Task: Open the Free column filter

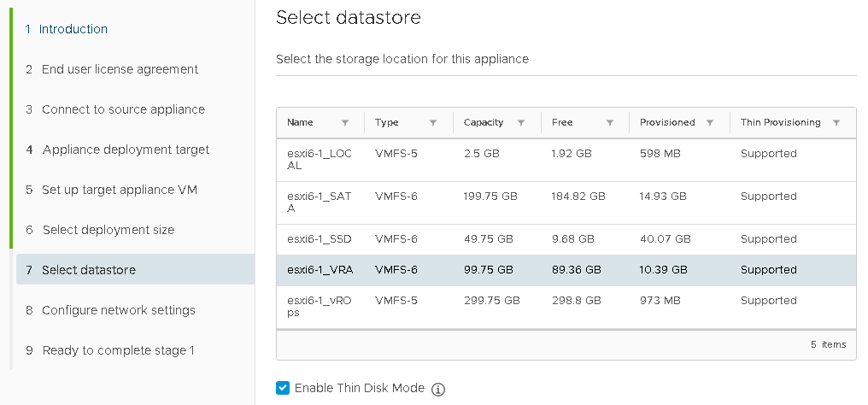Action: tap(610, 123)
